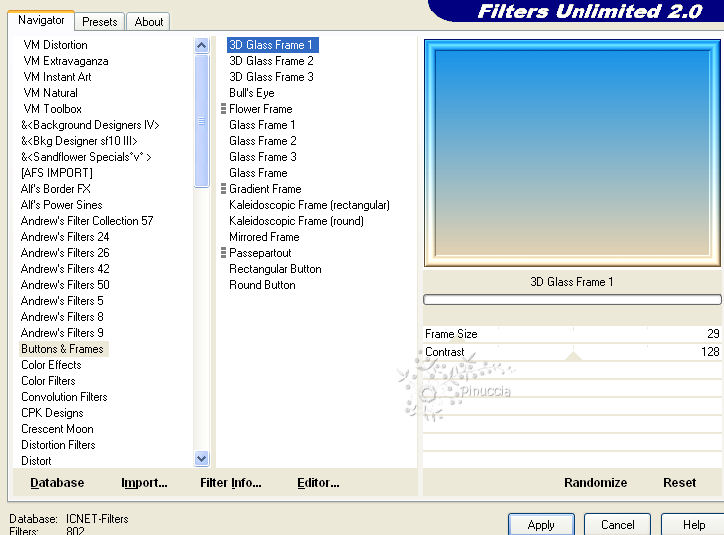
Task: Choose the VM Instant Art category
Action: coord(57,77)
